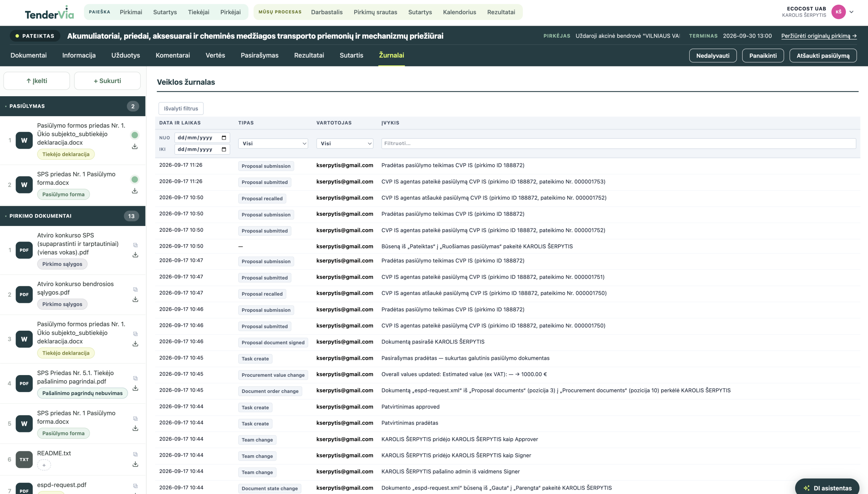868x494 pixels.
Task: Collapse the PASIŪLYMAS section
Action: coord(73,106)
